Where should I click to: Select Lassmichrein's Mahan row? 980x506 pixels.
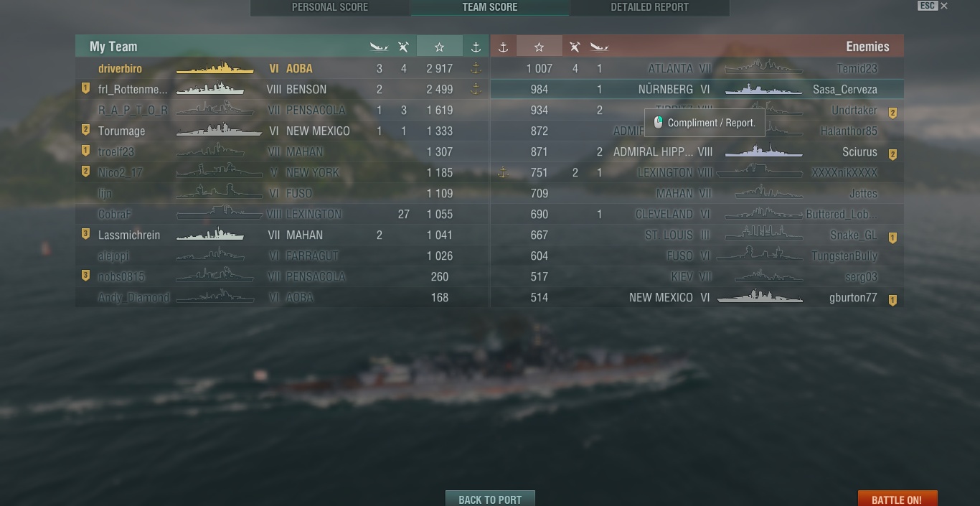[x=282, y=235]
